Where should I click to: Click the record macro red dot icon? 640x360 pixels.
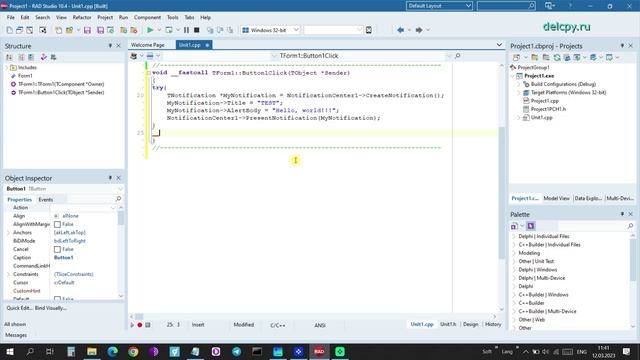(140, 325)
